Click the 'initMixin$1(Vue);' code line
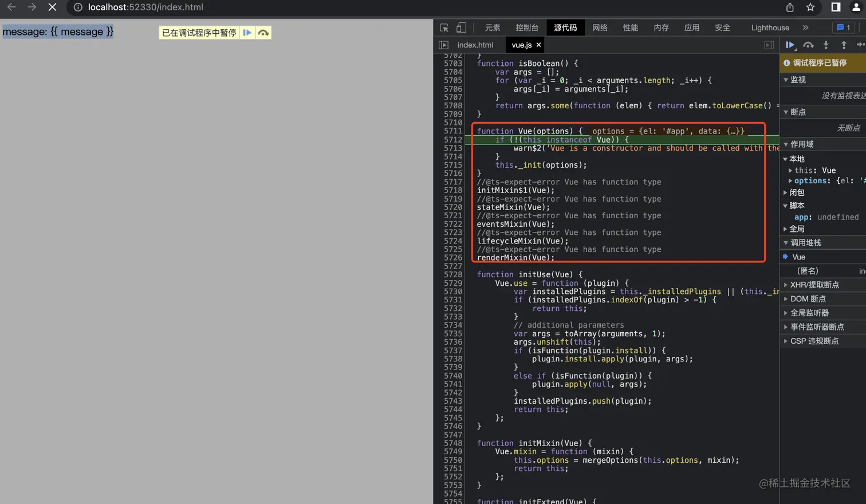 515,190
